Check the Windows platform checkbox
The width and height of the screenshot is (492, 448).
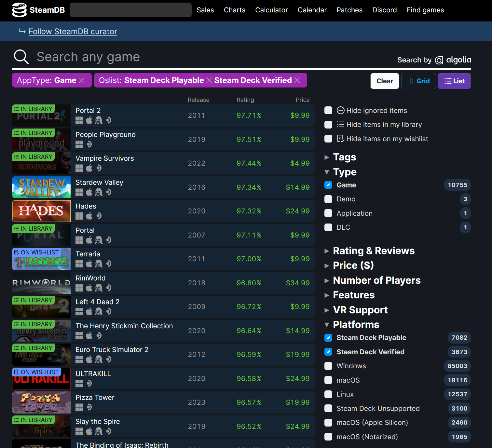pos(328,366)
